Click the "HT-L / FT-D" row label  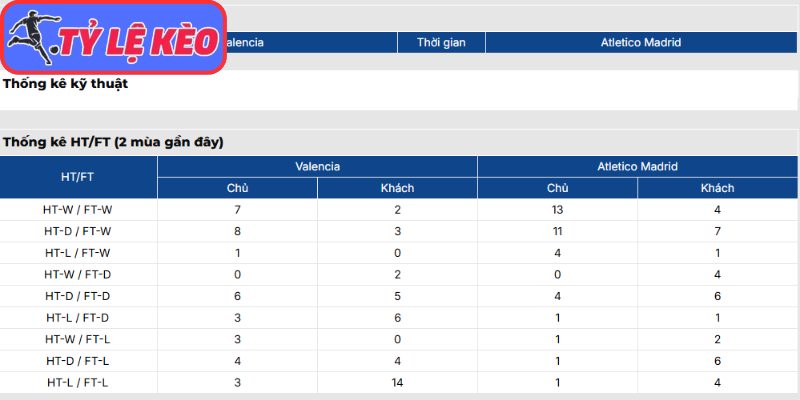[x=78, y=318]
